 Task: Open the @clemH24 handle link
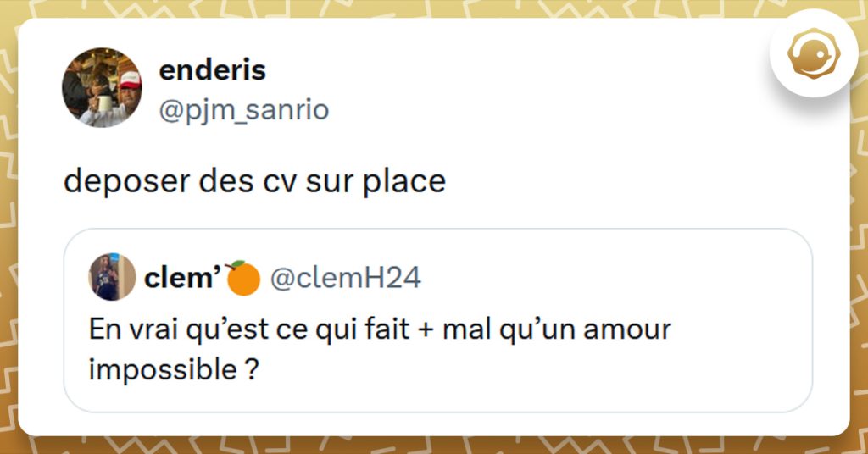[x=344, y=278]
